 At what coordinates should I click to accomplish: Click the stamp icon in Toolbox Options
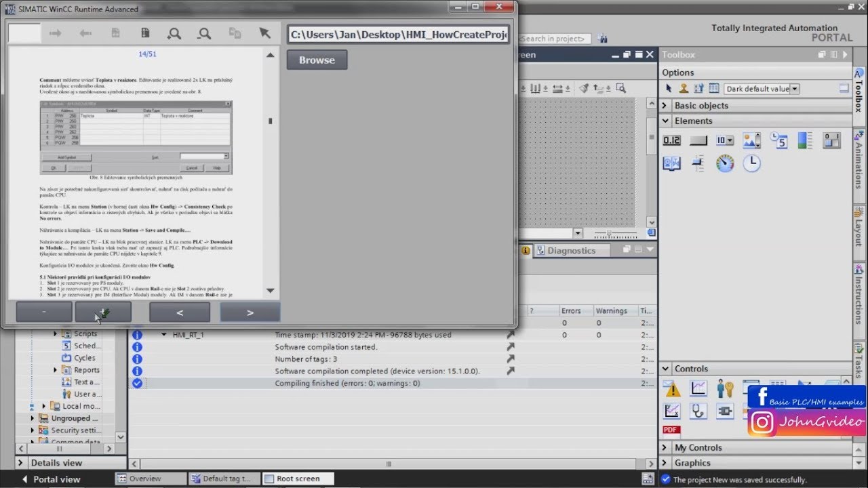point(684,88)
